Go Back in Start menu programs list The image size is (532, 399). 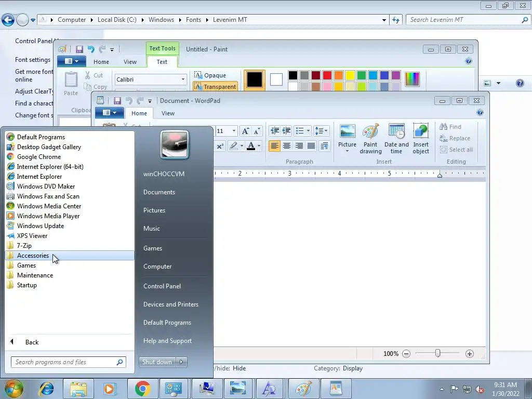tap(32, 342)
